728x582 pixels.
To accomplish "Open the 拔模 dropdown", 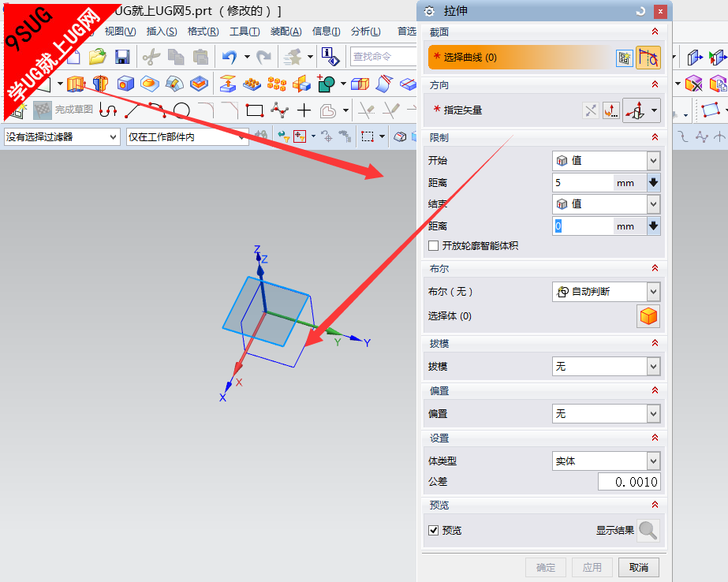I will click(x=606, y=367).
